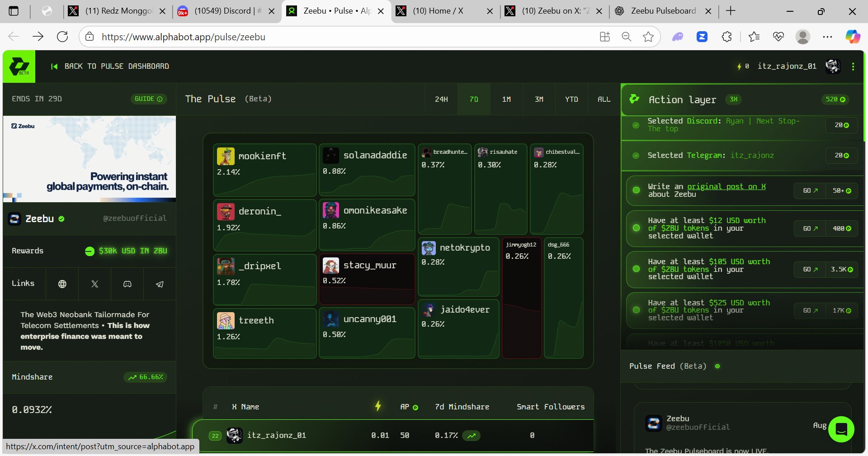Image resolution: width=868 pixels, height=456 pixels.
Task: Click the browser zoom magnifier icon
Action: [x=627, y=37]
